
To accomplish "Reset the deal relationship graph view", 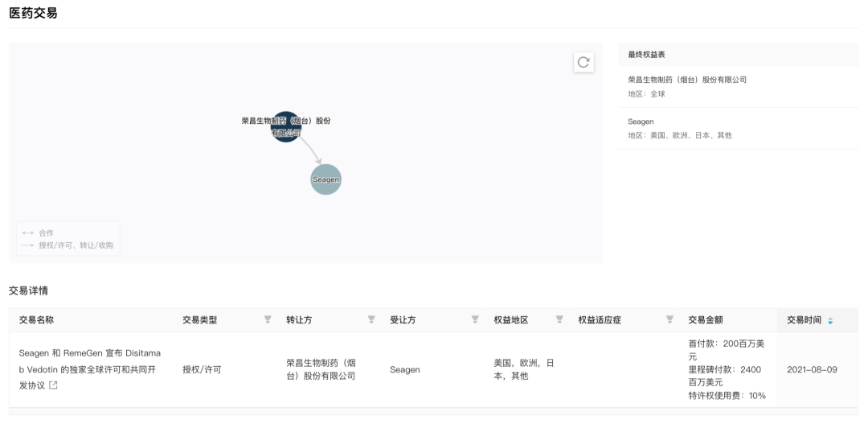I will click(583, 62).
